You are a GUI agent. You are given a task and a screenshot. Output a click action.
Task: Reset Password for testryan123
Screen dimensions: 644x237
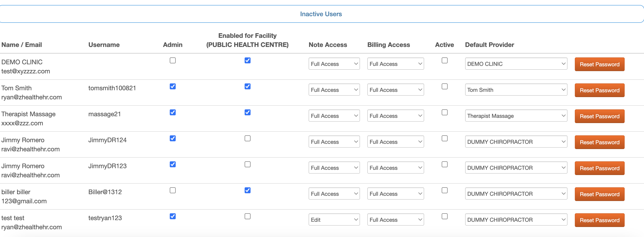599,220
